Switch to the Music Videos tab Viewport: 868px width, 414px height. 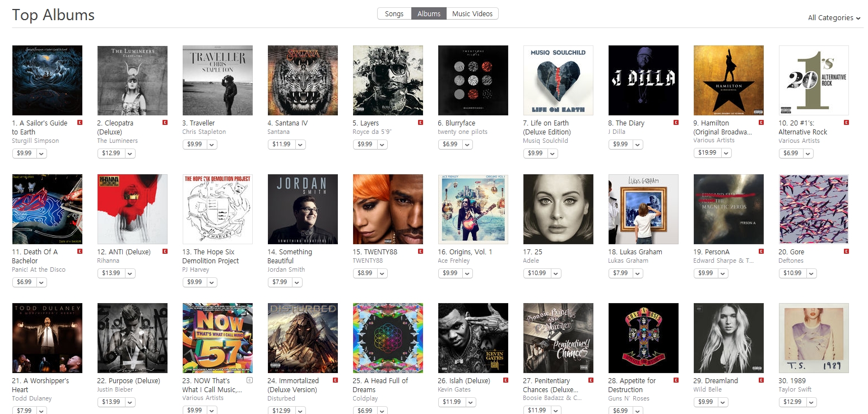tap(472, 13)
